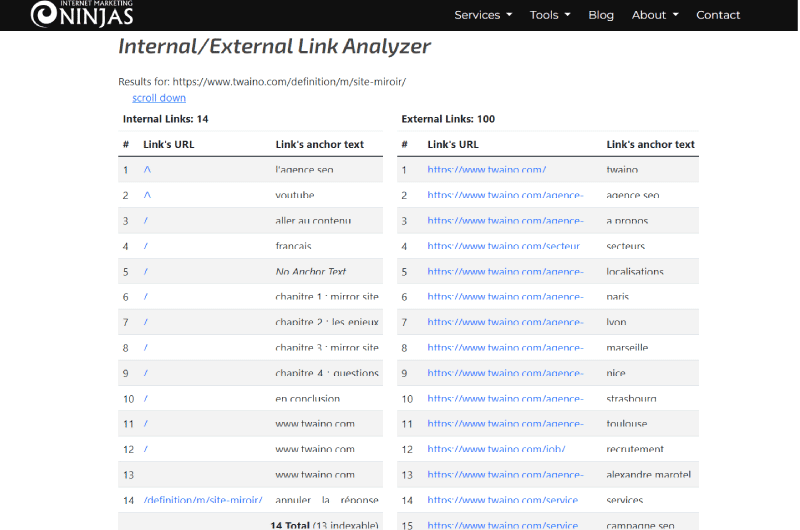The height and width of the screenshot is (530, 800).
Task: Open the chapitre 2 : les enjeux link
Action: (145, 322)
